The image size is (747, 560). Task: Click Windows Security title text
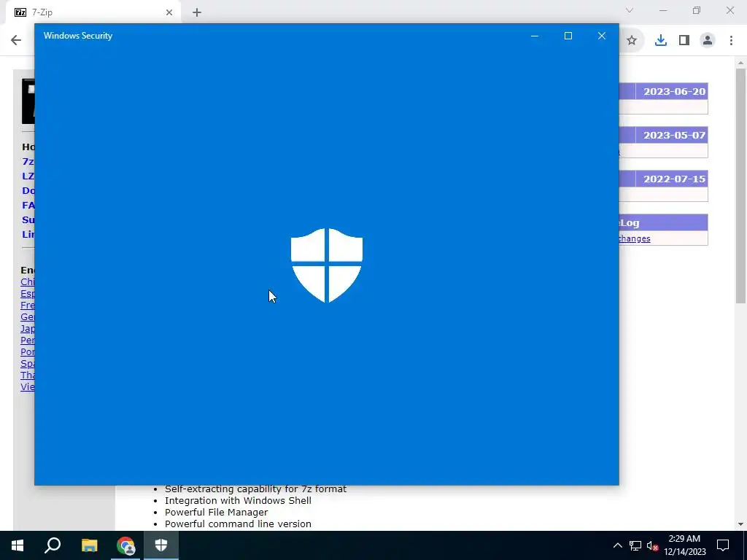coord(78,36)
